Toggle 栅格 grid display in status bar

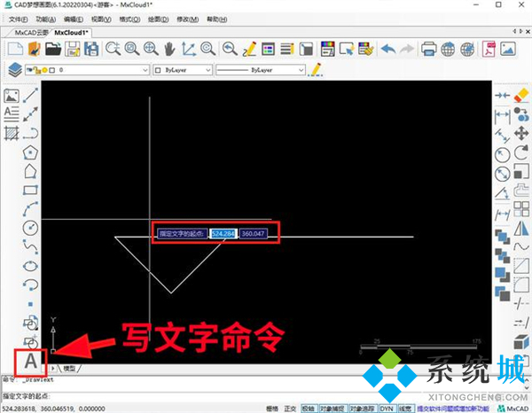point(271,409)
